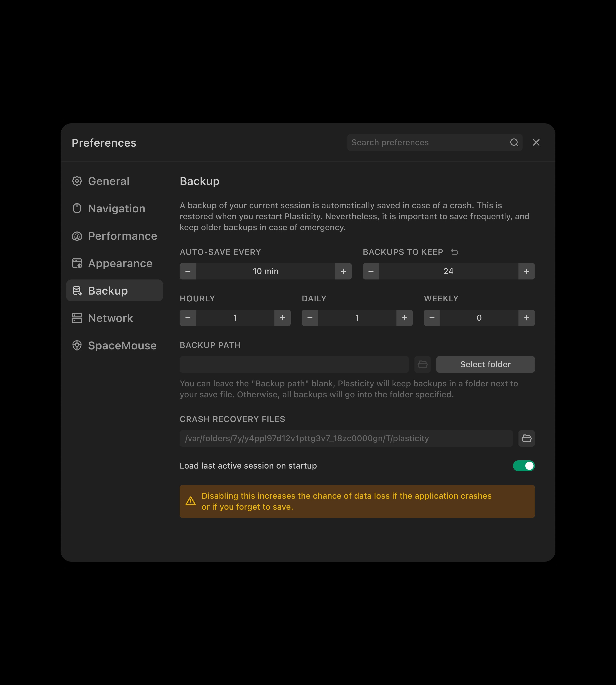Image resolution: width=616 pixels, height=685 pixels.
Task: Select the Backup section
Action: click(114, 291)
